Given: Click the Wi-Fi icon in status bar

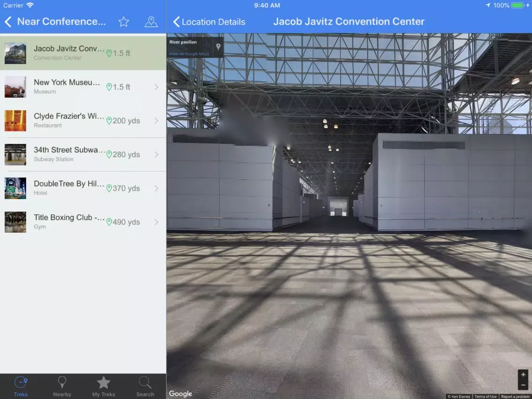Looking at the screenshot, I should 30,5.
